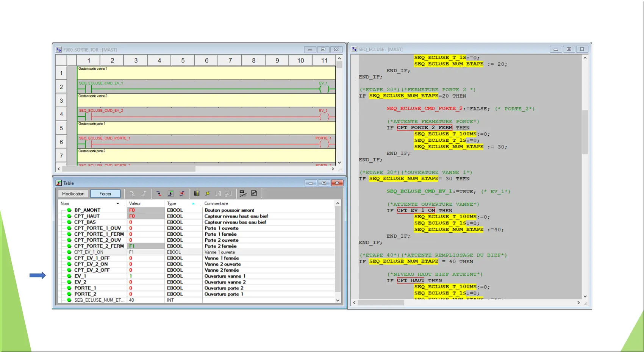
Task: Click the yellow lightning icon in Table toolbar
Action: [x=208, y=194]
